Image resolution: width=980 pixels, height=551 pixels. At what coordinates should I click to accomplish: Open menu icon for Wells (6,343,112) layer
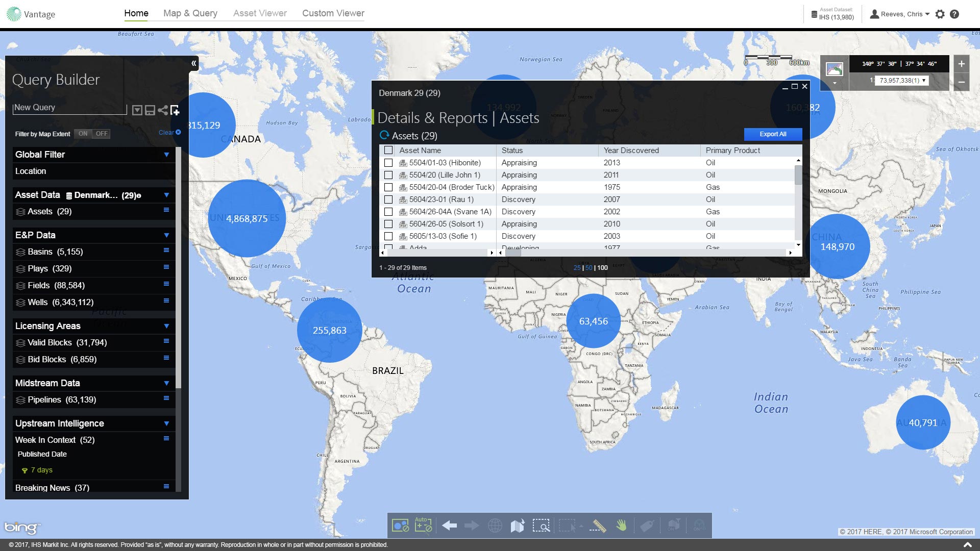pos(166,301)
